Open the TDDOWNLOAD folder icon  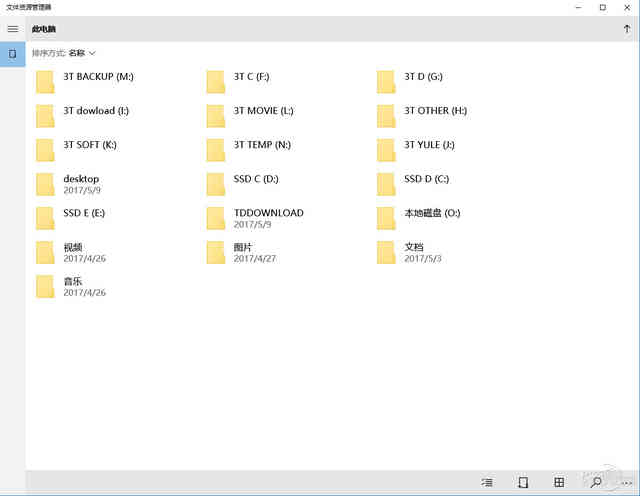point(216,218)
